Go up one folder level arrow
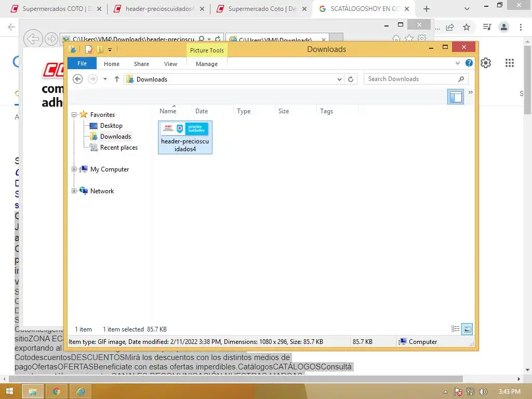532x399 pixels. (117, 79)
